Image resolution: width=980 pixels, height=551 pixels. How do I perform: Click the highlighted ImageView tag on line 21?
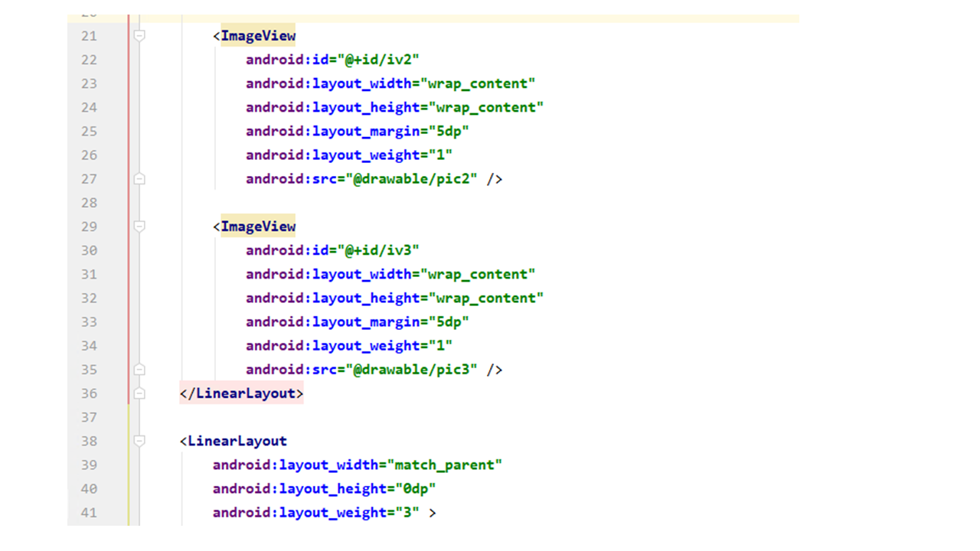[258, 36]
